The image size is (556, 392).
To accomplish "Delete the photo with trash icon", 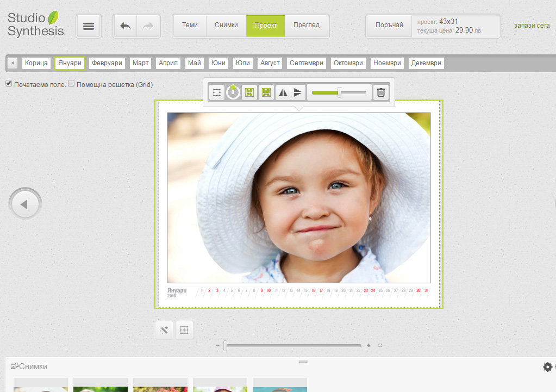I will coord(381,92).
